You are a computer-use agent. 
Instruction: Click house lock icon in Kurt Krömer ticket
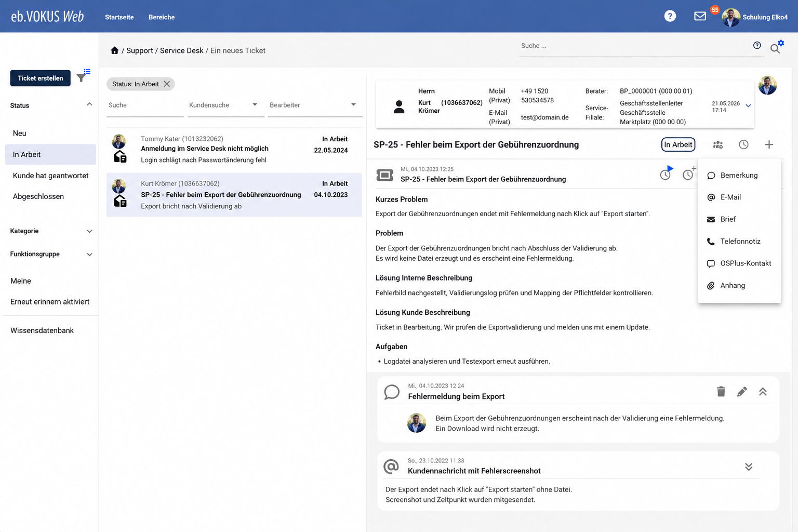(x=120, y=201)
